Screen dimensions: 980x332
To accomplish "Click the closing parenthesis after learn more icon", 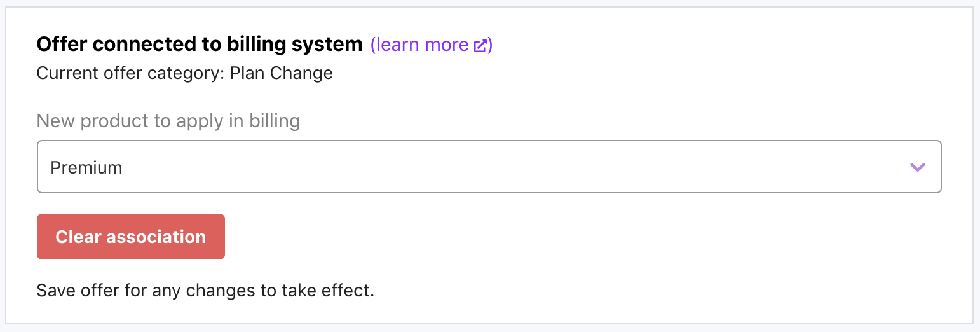I will (x=490, y=45).
